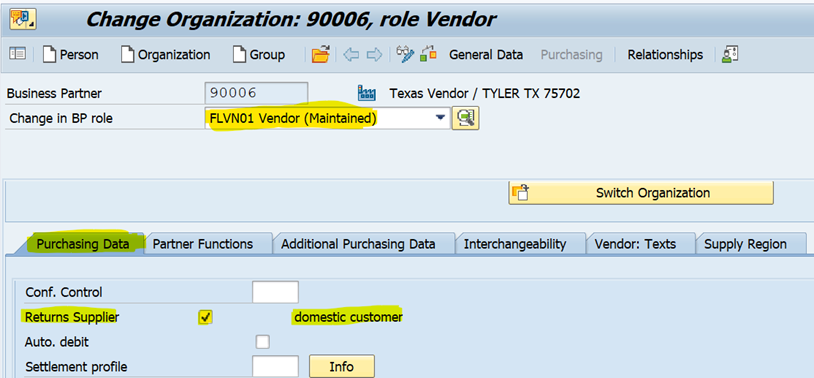The height and width of the screenshot is (378, 814).
Task: Click the Info button near Settlement profile
Action: point(342,367)
